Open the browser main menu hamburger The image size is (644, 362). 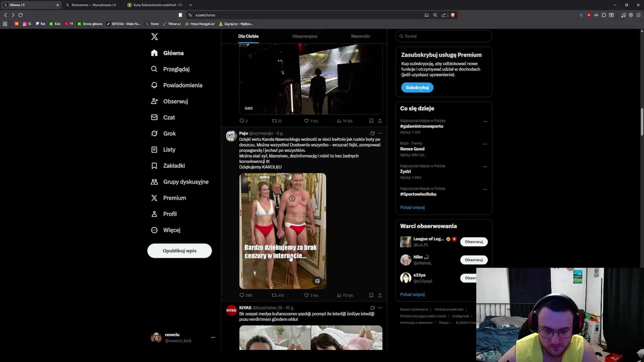[x=638, y=15]
